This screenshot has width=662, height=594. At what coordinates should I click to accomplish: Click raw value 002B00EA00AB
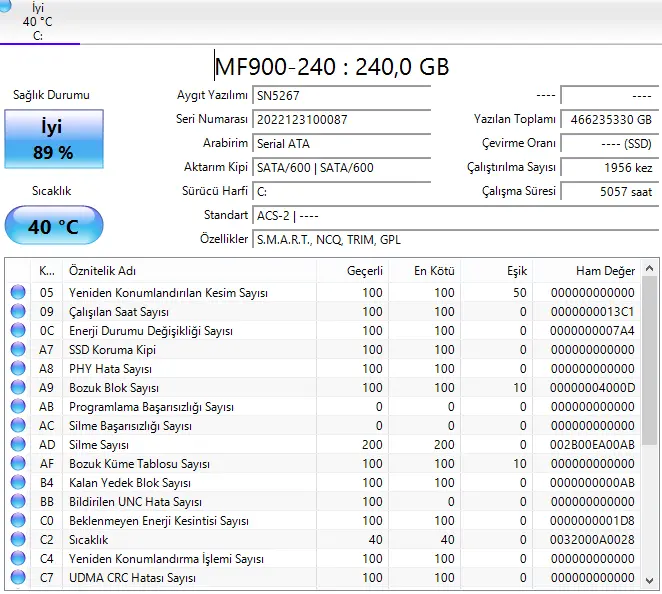click(x=592, y=445)
